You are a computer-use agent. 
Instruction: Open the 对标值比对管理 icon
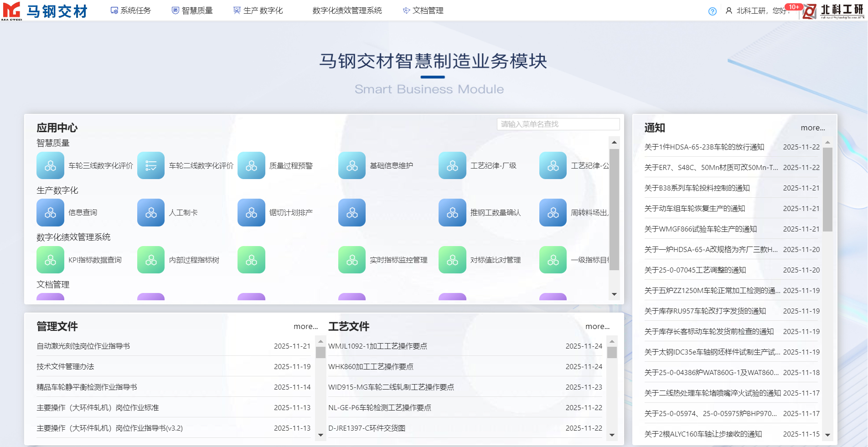(x=452, y=260)
